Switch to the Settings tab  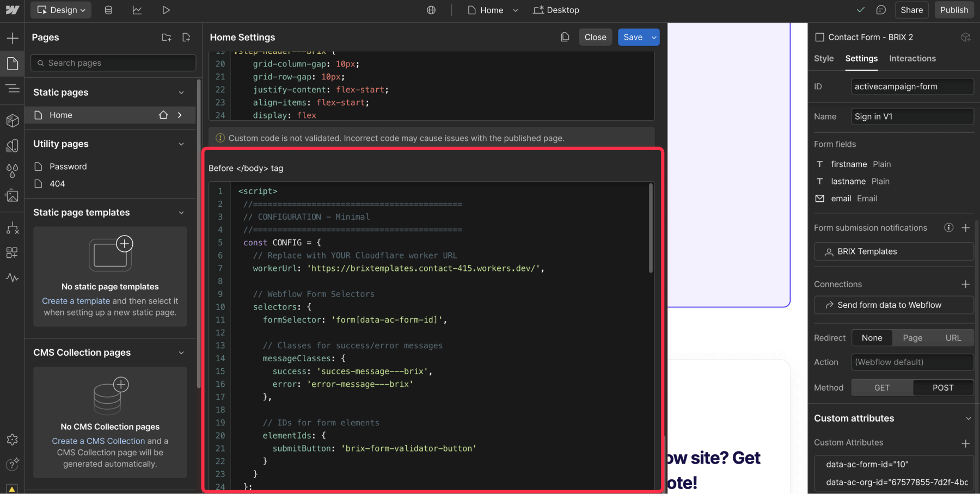pyautogui.click(x=861, y=58)
